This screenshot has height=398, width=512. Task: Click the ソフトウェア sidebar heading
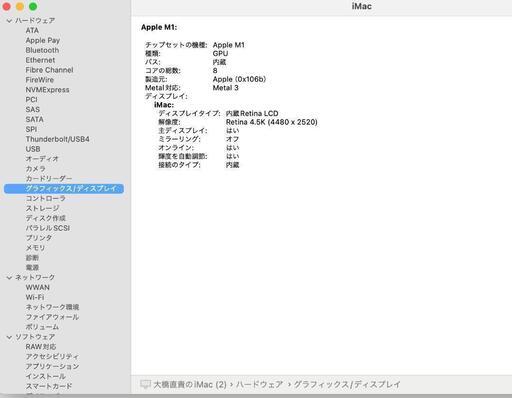35,337
